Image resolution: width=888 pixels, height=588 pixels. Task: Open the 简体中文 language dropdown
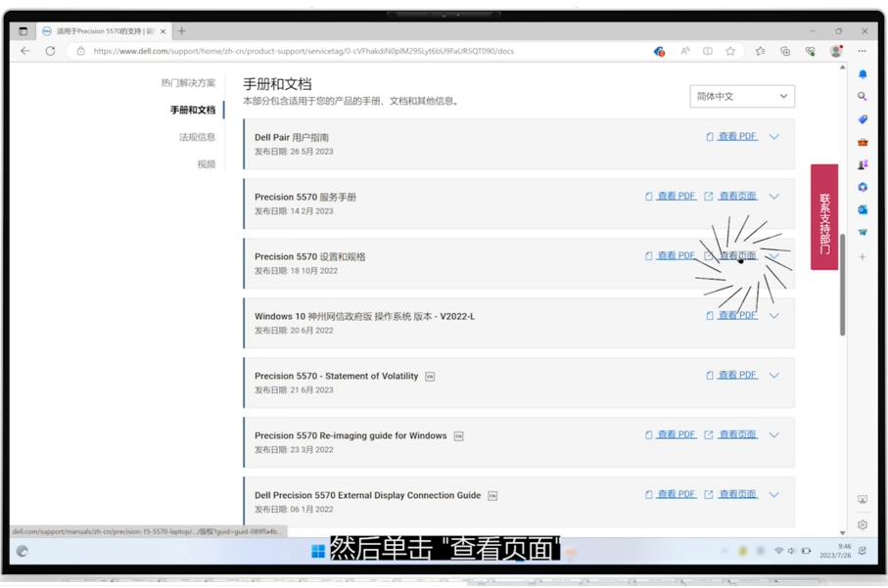741,96
